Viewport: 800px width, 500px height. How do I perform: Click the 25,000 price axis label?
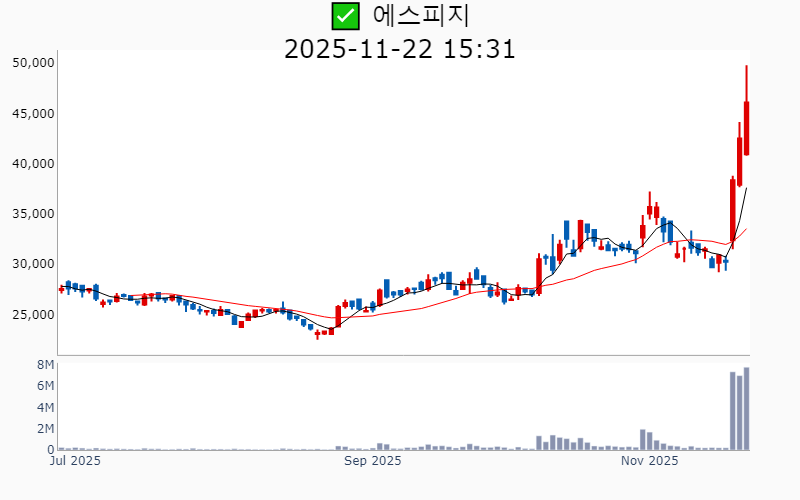pyautogui.click(x=32, y=314)
